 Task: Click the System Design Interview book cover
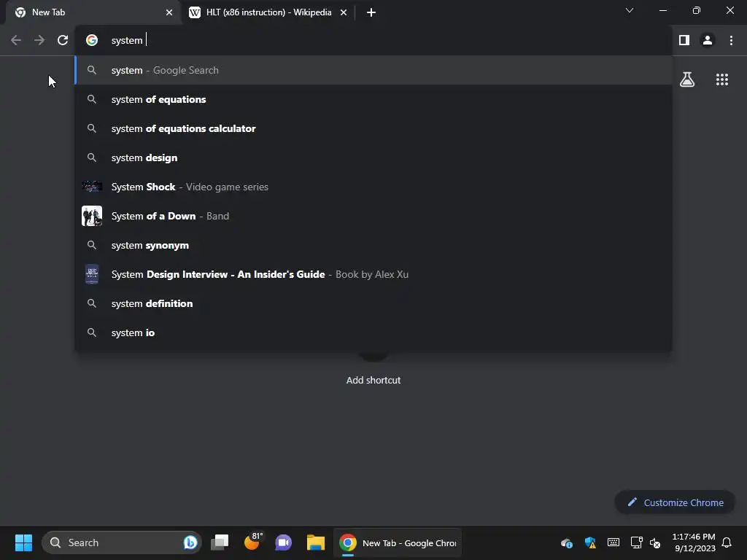(x=92, y=274)
